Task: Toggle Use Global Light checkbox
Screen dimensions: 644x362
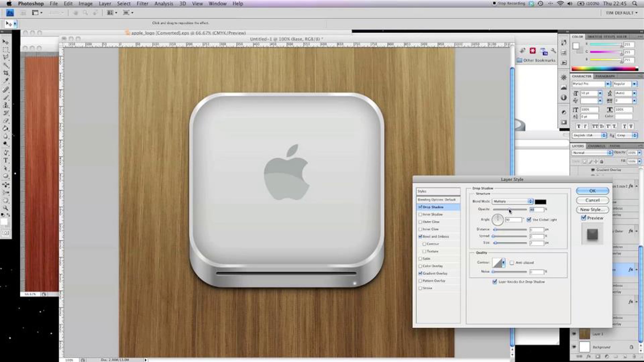Action: point(529,220)
